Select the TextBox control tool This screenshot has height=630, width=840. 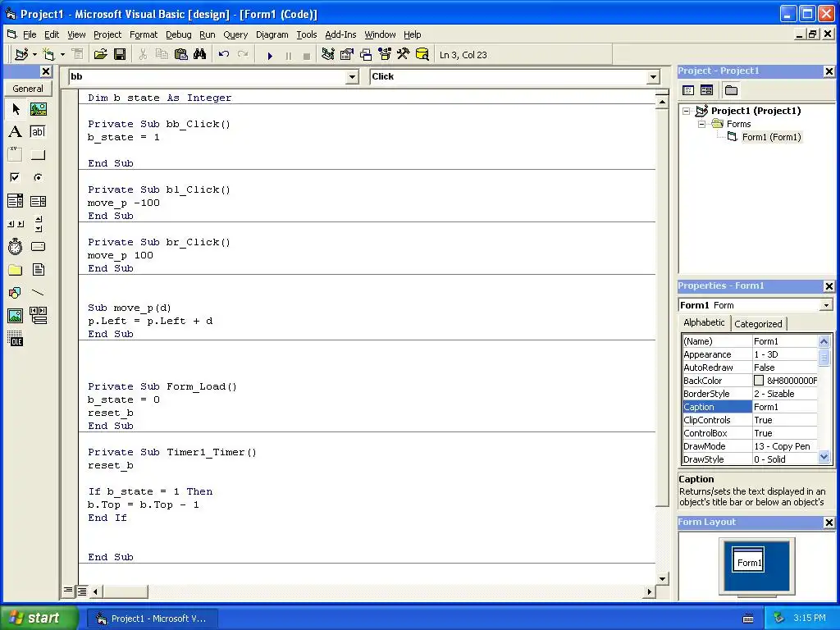point(38,132)
